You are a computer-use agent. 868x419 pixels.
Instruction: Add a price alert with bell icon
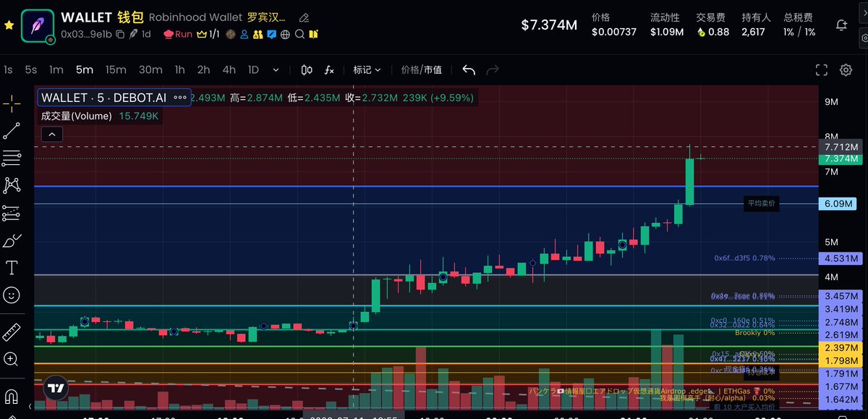(x=841, y=25)
